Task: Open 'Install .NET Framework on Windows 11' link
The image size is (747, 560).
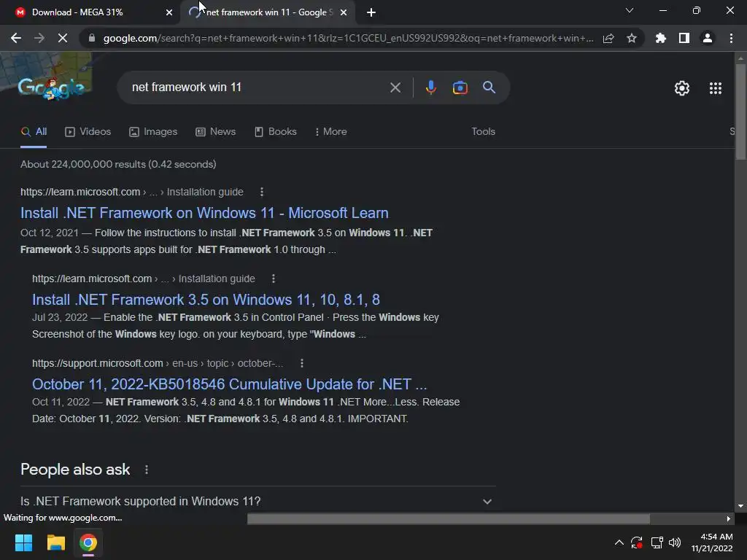Action: click(x=204, y=213)
